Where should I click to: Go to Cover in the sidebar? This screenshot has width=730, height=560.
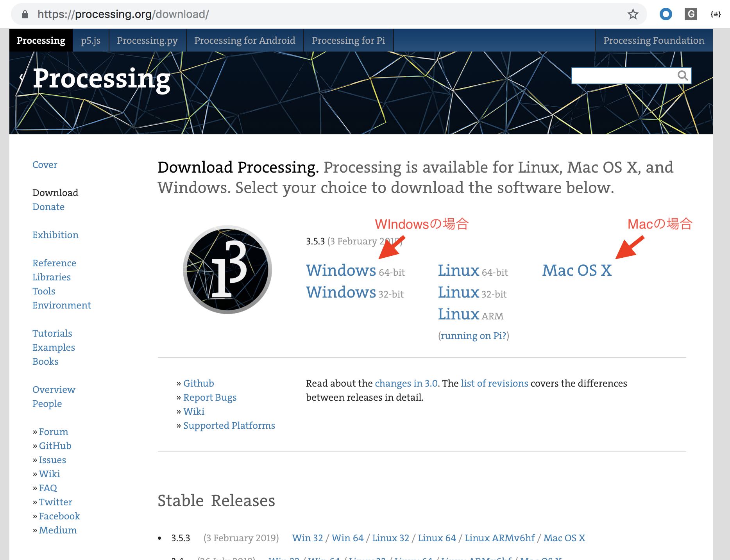click(45, 165)
